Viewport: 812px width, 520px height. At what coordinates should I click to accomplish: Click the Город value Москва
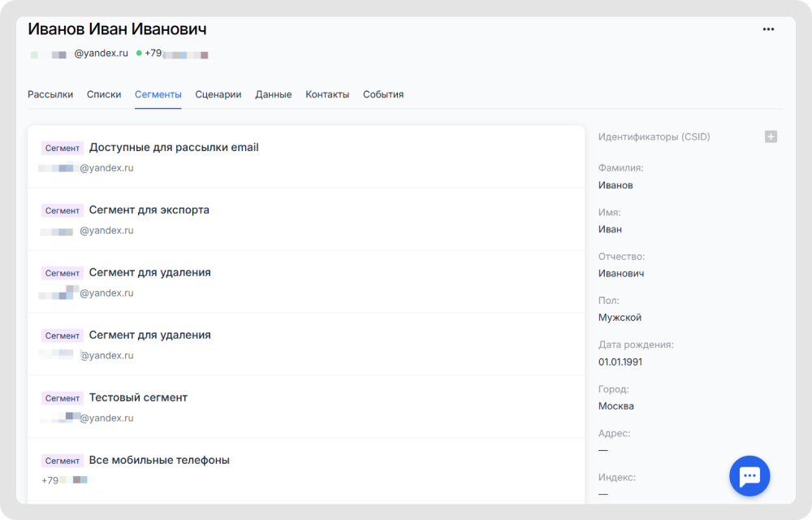[x=615, y=406]
